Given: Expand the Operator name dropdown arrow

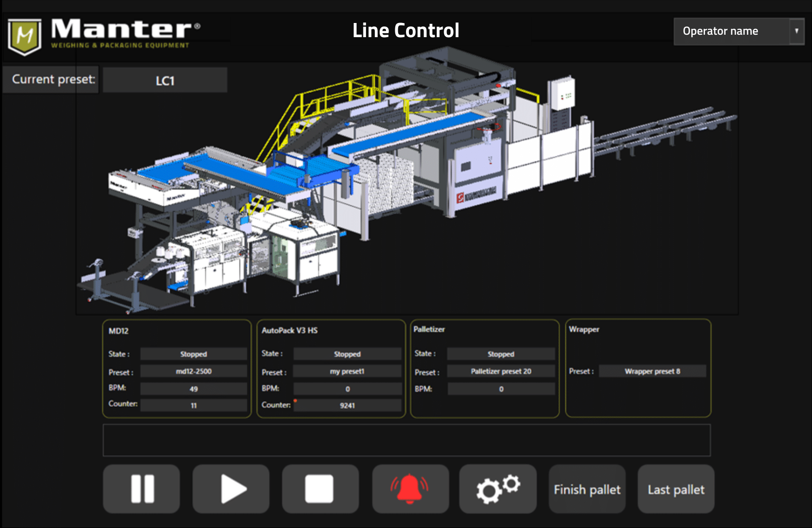Looking at the screenshot, I should click(796, 31).
